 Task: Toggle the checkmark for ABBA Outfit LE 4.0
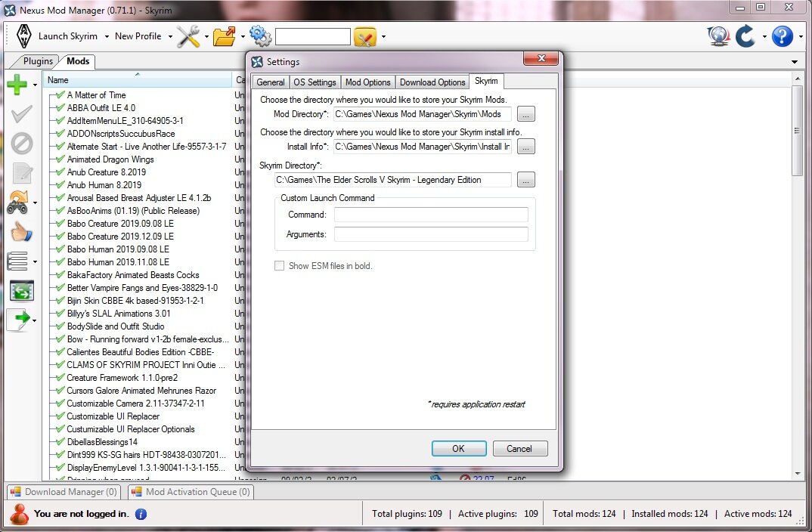[x=60, y=108]
